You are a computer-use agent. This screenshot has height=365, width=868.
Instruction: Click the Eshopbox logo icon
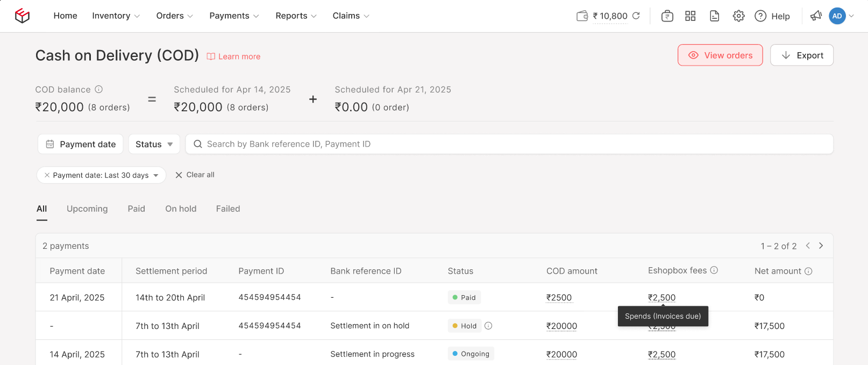22,16
